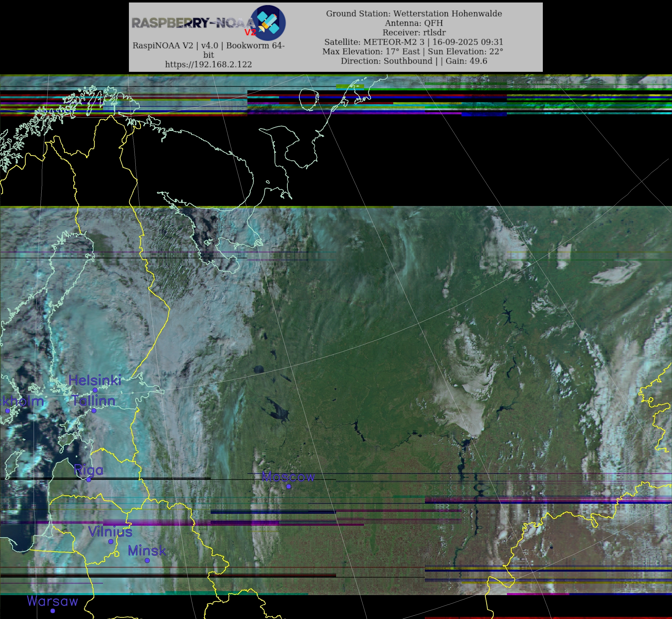This screenshot has width=672, height=619.
Task: Click the Vilnius city marker dot
Action: 111,542
